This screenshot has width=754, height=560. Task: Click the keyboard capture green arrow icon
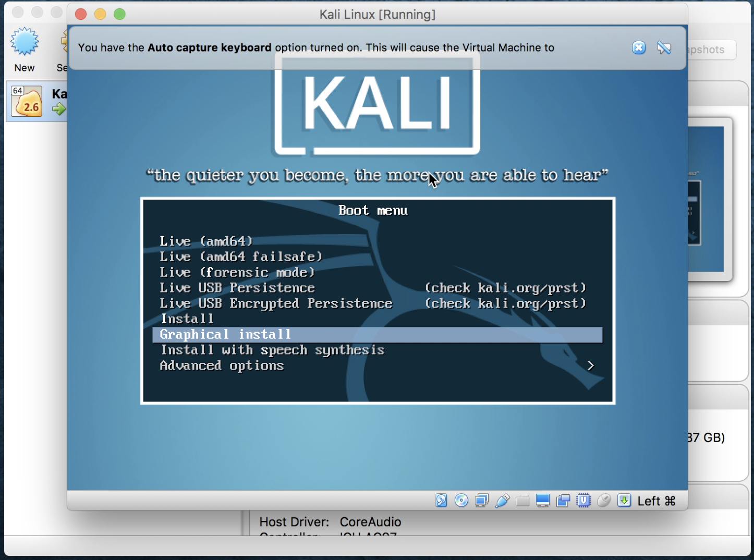click(x=624, y=501)
